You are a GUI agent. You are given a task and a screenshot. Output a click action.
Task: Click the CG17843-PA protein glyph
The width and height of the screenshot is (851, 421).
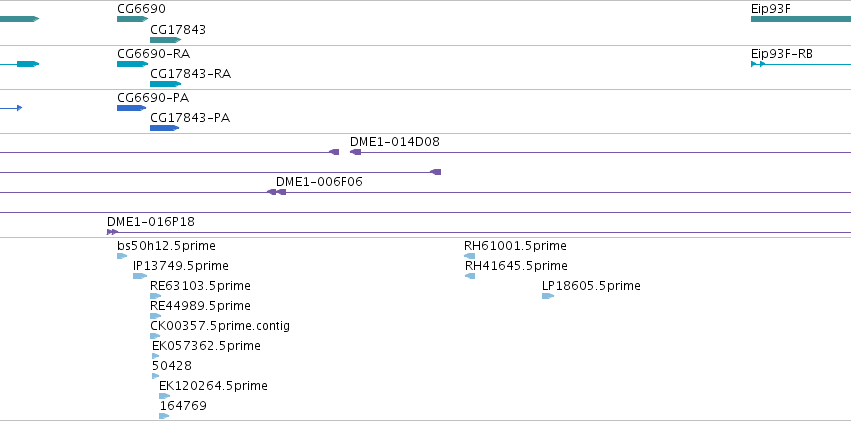(164, 128)
